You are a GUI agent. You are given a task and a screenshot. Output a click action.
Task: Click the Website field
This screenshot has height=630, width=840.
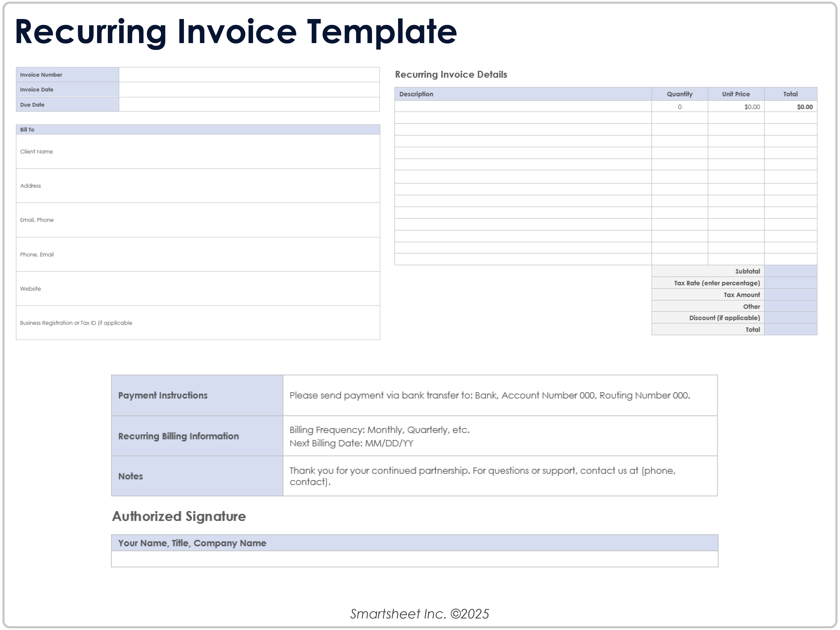[197, 289]
